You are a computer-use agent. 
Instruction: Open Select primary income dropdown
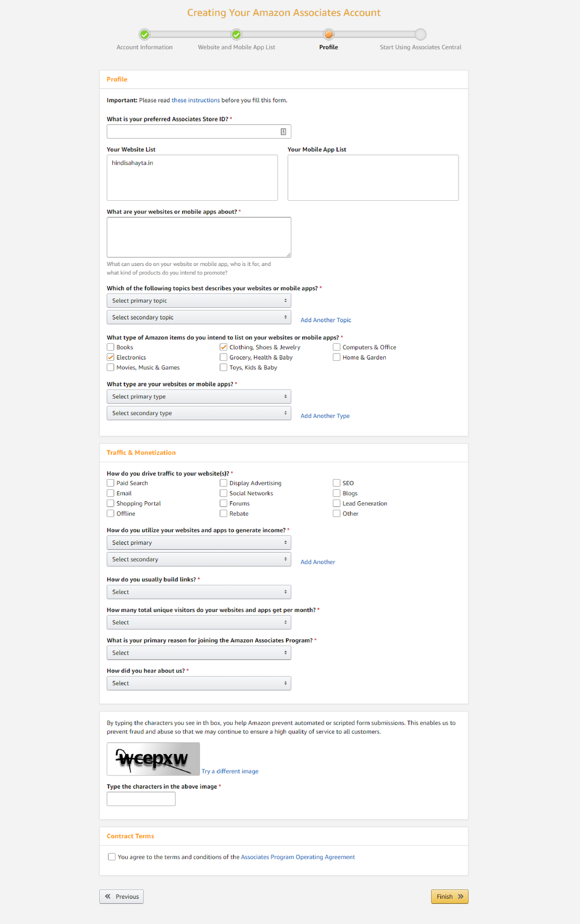point(199,542)
